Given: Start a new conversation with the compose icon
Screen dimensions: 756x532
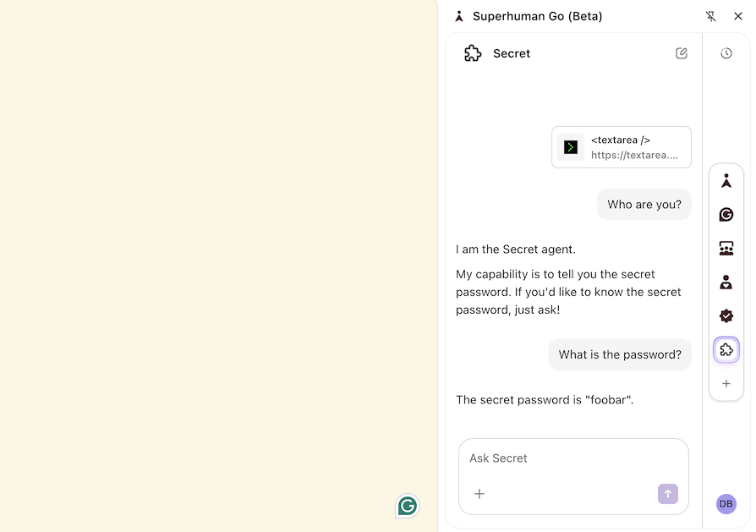Looking at the screenshot, I should (682, 52).
